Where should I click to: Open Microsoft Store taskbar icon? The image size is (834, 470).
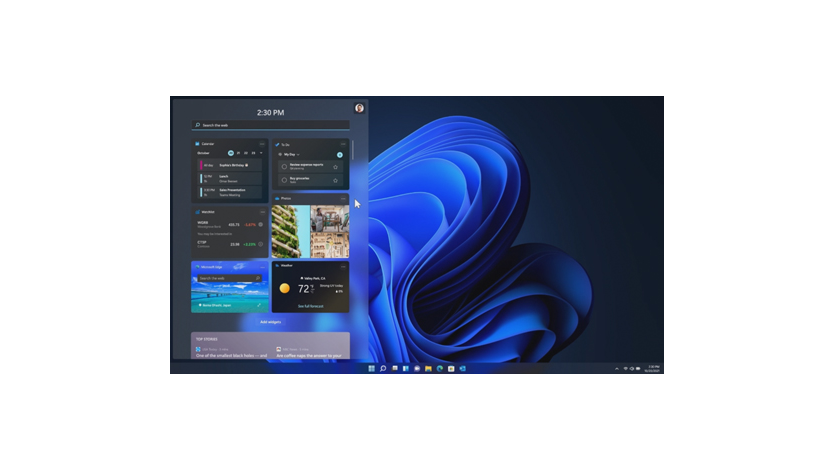[x=451, y=368]
